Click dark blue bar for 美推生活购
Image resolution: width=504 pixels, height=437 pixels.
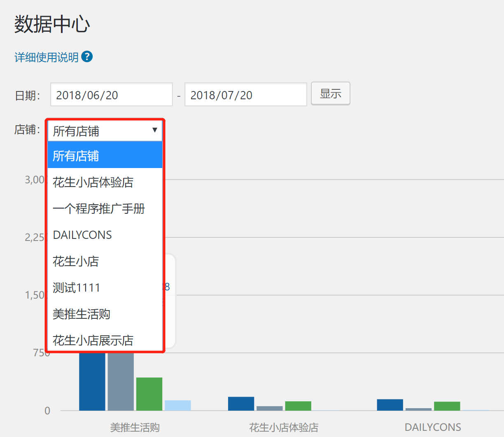(92, 381)
